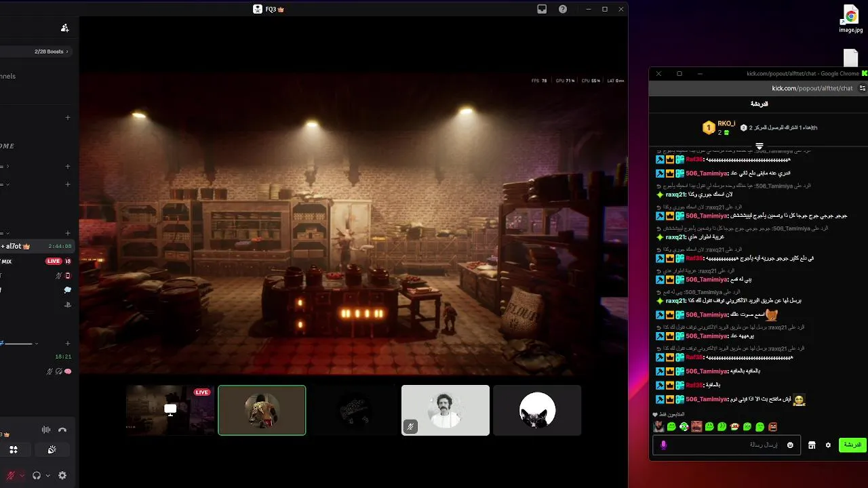Open Discord user settings gear

62,476
